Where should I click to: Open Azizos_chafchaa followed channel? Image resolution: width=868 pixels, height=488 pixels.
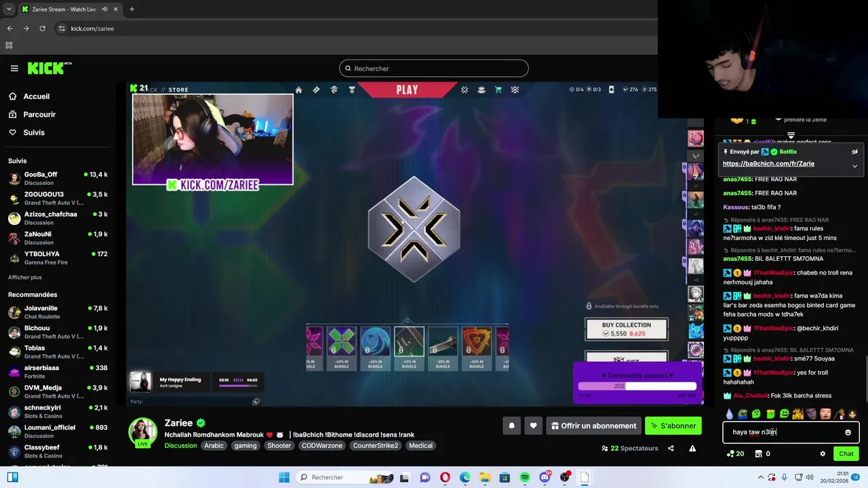coord(58,218)
